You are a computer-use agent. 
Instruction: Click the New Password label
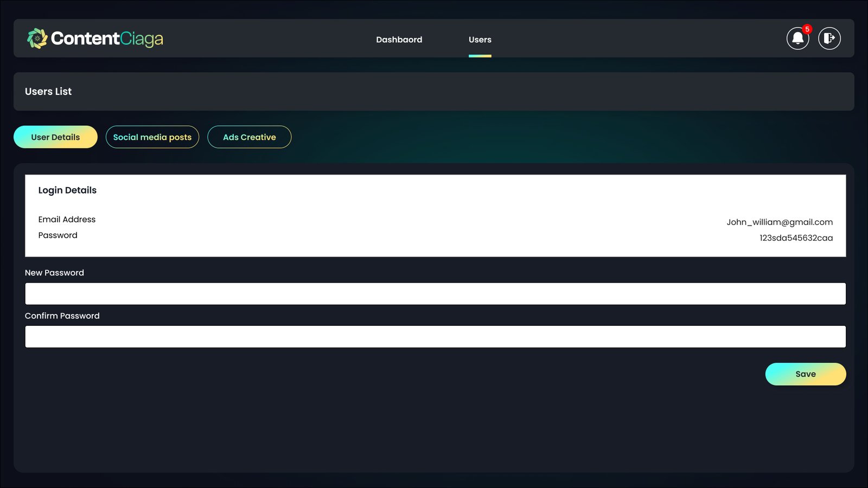point(54,273)
